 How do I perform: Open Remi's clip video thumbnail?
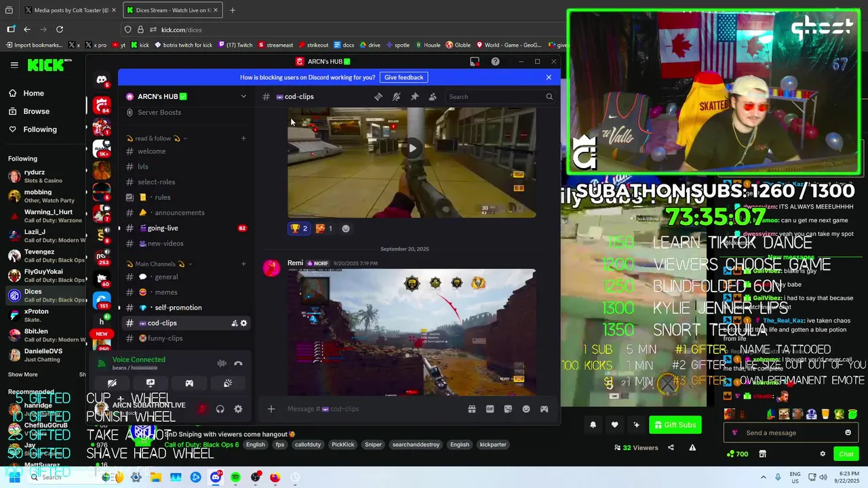[x=412, y=332]
